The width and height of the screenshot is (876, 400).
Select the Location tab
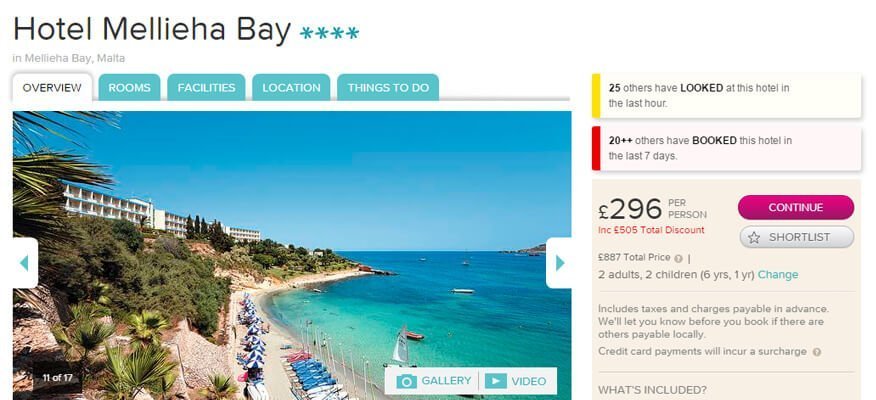click(291, 88)
